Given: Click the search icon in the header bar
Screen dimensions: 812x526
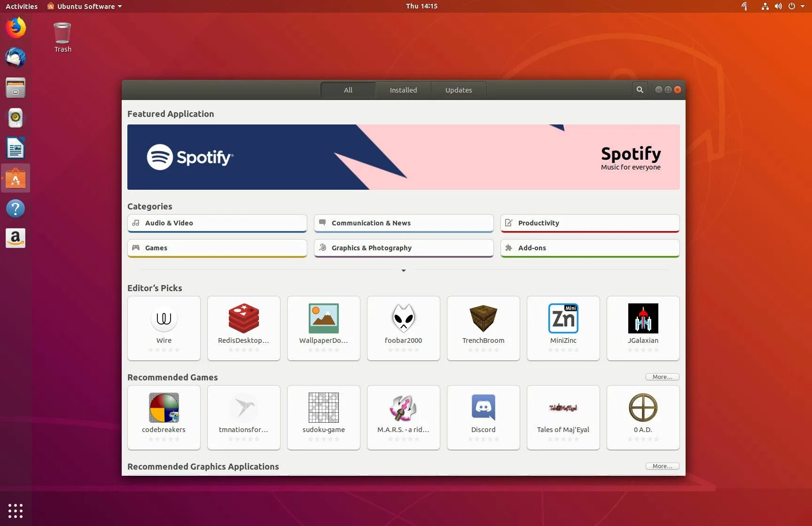Looking at the screenshot, I should pyautogui.click(x=640, y=90).
